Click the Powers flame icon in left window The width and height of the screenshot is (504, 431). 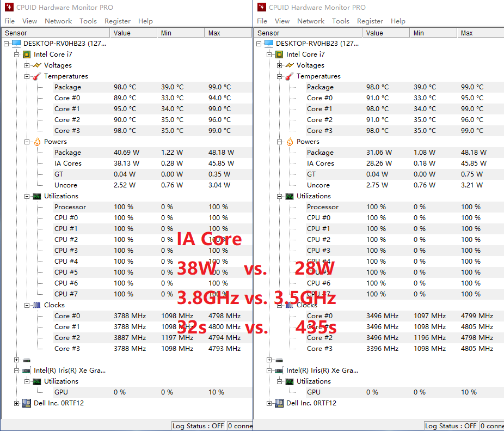(38, 142)
